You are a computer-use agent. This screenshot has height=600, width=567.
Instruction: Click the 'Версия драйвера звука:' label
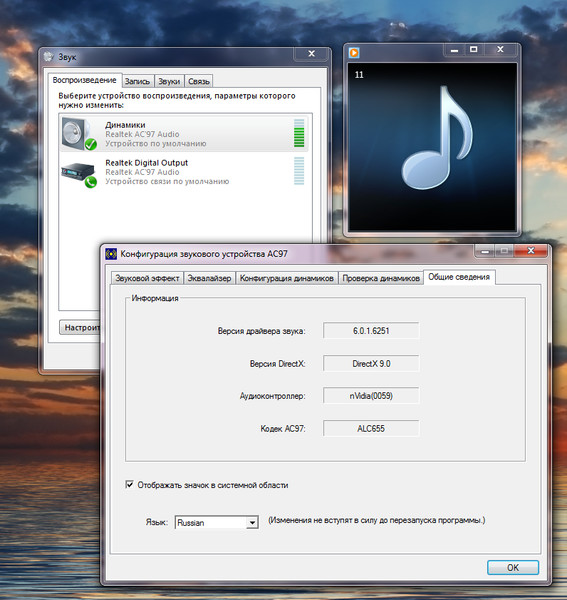point(261,331)
